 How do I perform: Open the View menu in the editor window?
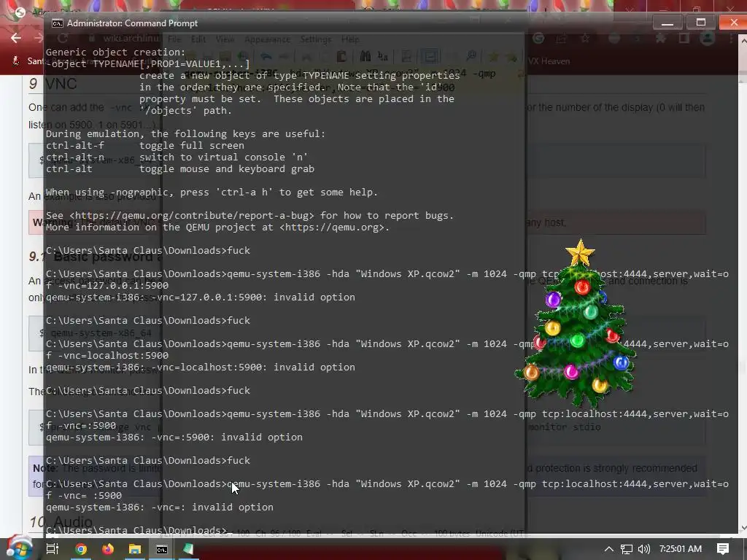[x=225, y=39]
